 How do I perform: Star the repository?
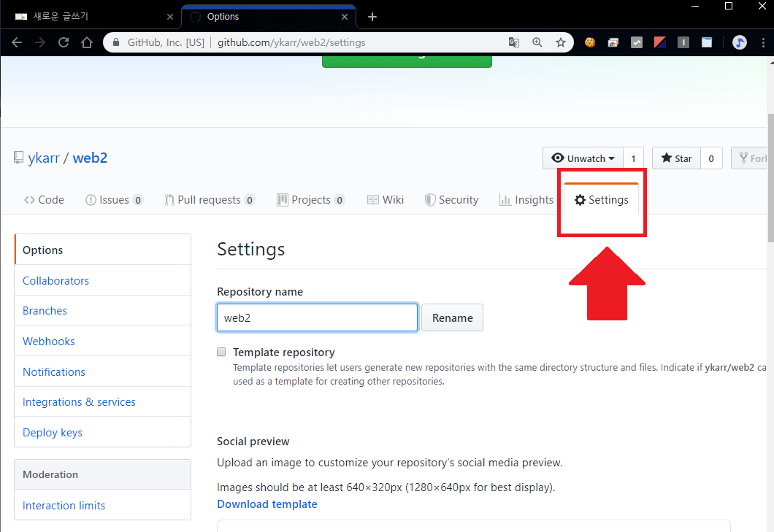[676, 158]
